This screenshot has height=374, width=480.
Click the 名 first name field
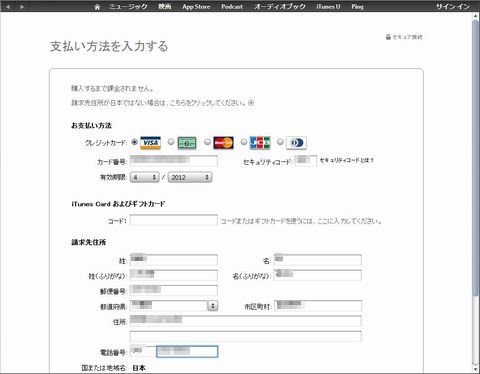pyautogui.click(x=318, y=260)
